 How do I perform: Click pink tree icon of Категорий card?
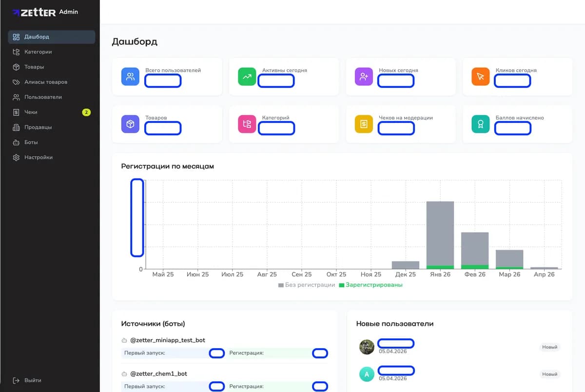247,124
